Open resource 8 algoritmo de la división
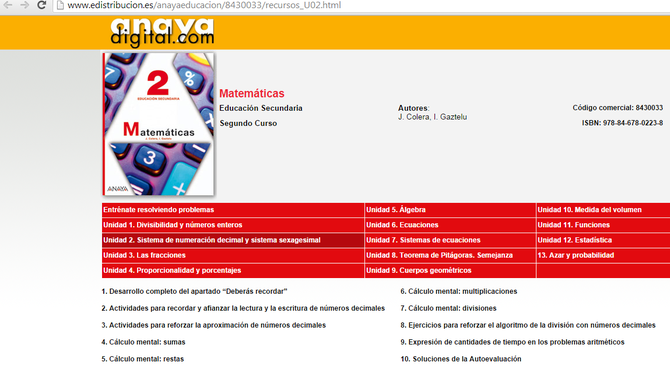This screenshot has width=670, height=369. 528,325
